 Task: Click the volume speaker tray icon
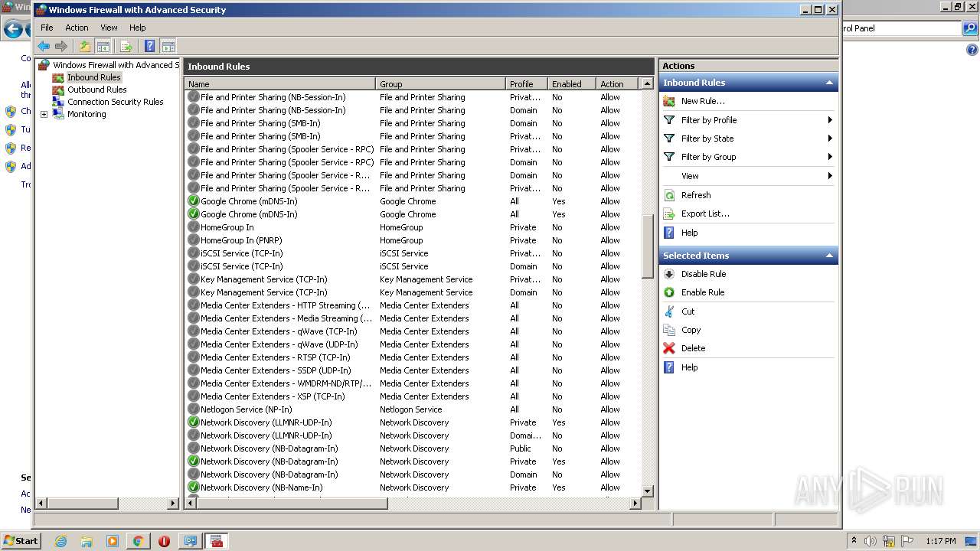(871, 541)
